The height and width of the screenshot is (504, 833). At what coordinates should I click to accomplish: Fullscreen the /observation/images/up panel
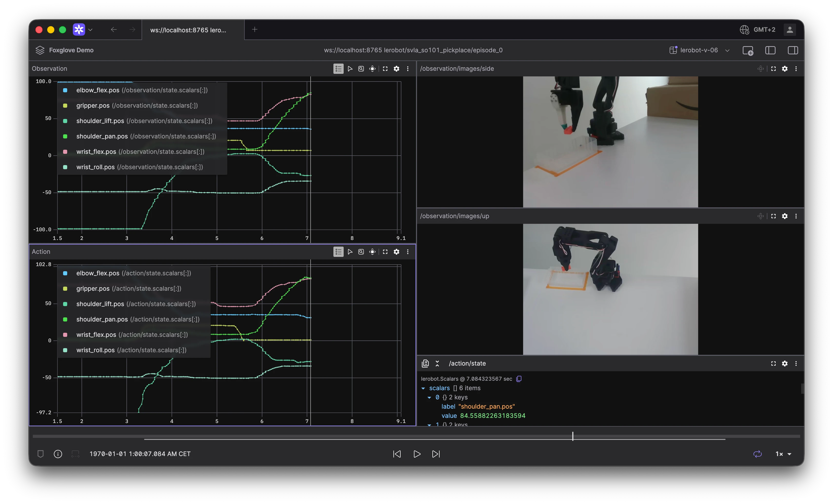point(773,216)
